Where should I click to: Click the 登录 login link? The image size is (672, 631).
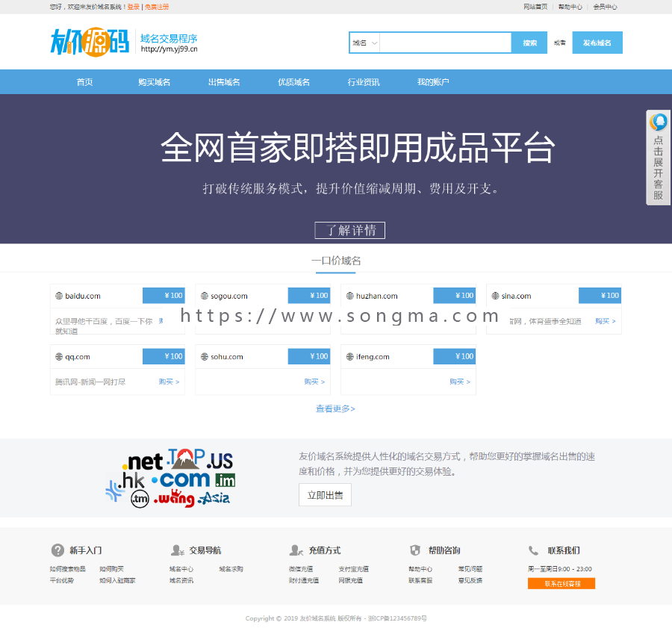coord(134,7)
